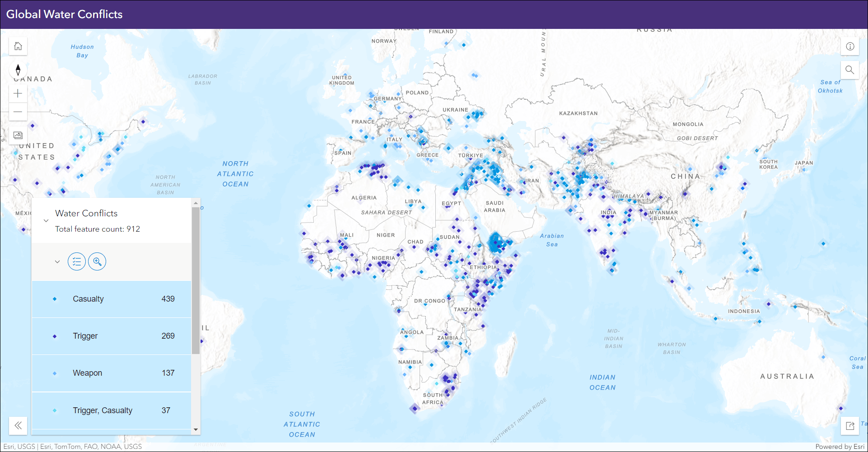Click the MONGOLIA map label

[688, 124]
